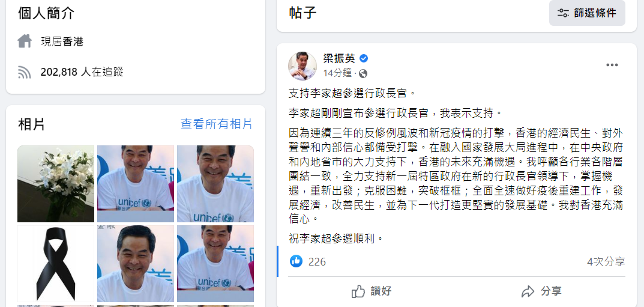Like the post with the 讚好 thumbs-up
This screenshot has width=644, height=307.
pos(372,292)
